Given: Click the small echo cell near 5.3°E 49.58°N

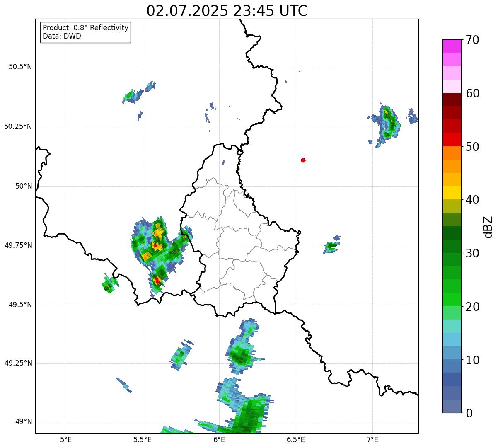Looking at the screenshot, I should point(110,284).
